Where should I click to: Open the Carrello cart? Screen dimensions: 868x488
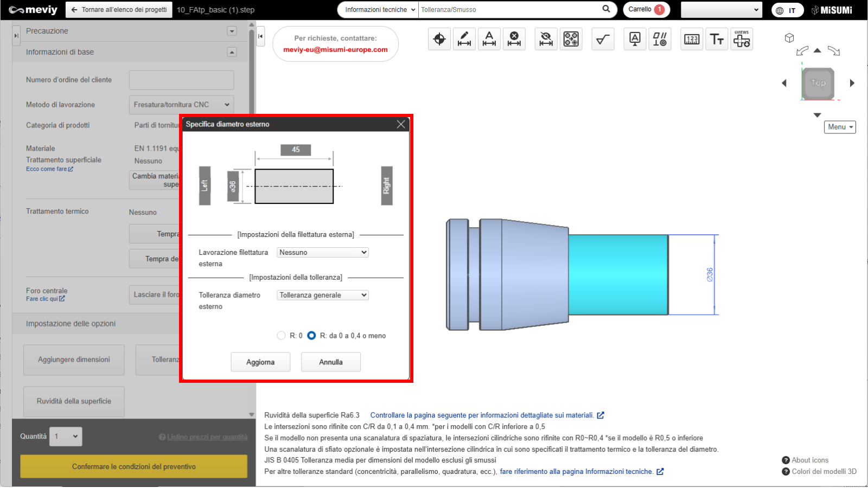pos(646,10)
